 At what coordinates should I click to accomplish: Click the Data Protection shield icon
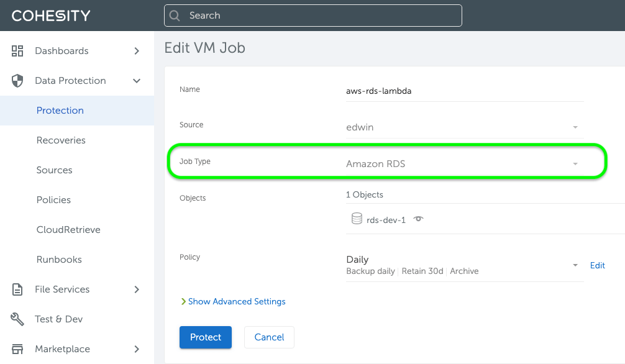(x=17, y=81)
